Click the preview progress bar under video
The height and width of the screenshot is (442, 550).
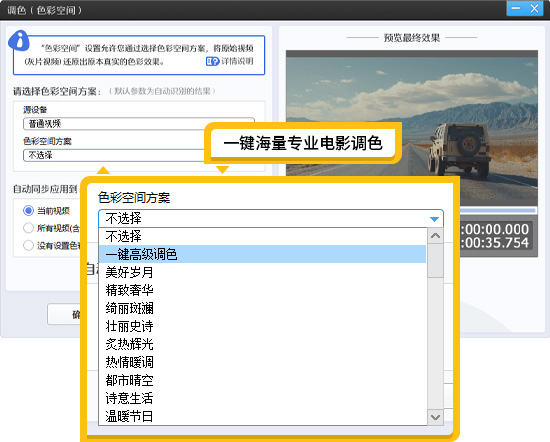pyautogui.click(x=498, y=210)
